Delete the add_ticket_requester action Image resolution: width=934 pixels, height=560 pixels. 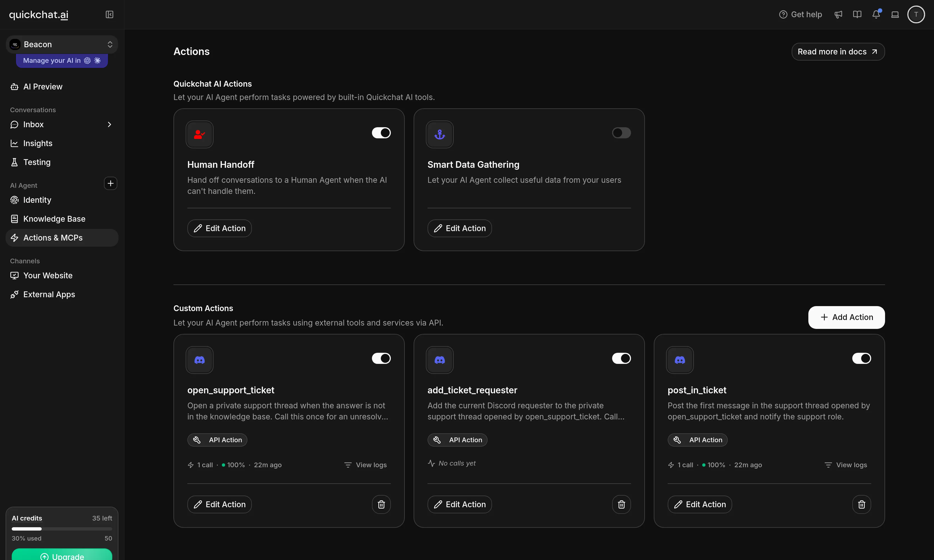pos(621,504)
